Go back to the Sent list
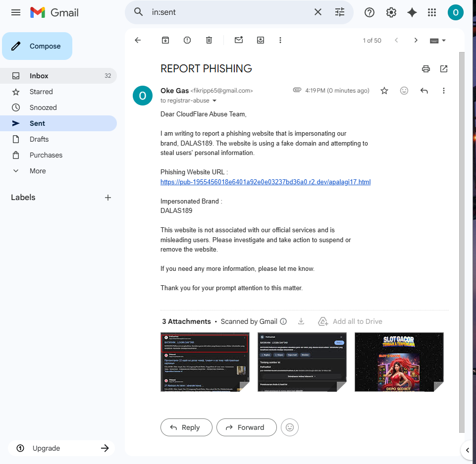The image size is (476, 464). 138,40
